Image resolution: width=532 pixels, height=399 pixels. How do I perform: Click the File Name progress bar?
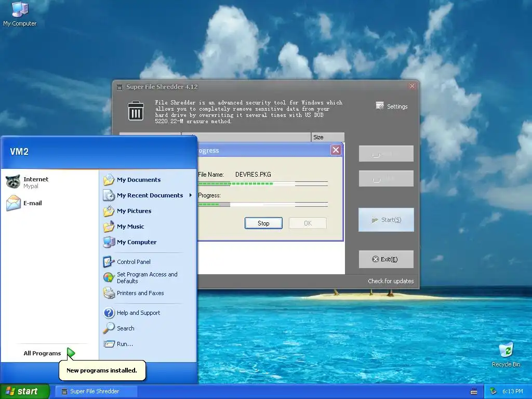(263, 183)
